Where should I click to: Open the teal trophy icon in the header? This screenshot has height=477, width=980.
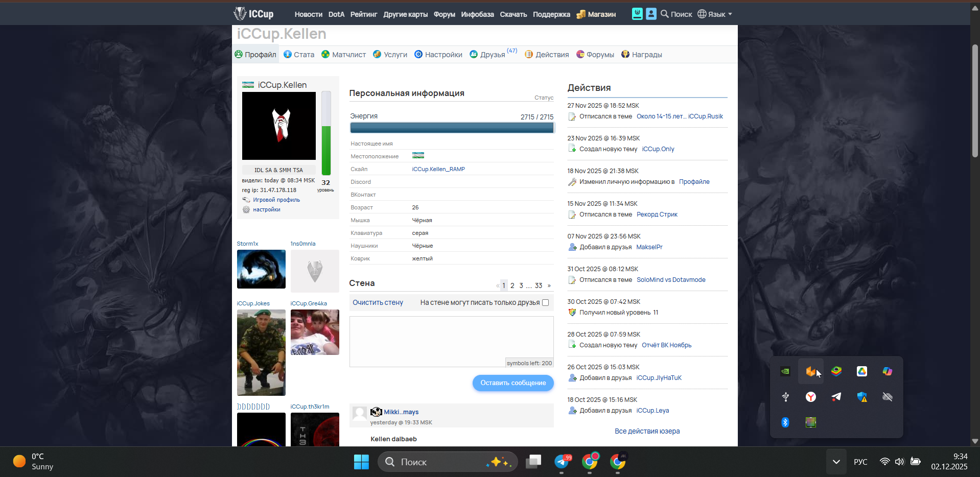coord(637,14)
